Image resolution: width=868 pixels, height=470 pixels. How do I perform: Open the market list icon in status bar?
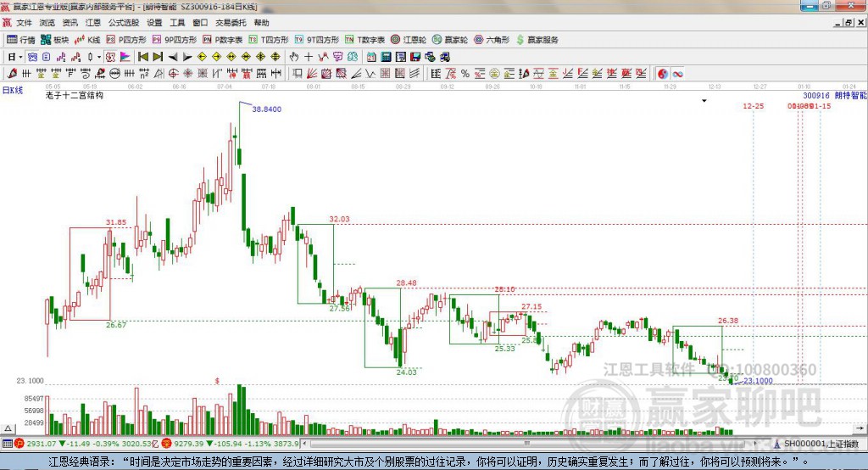click(x=7, y=444)
